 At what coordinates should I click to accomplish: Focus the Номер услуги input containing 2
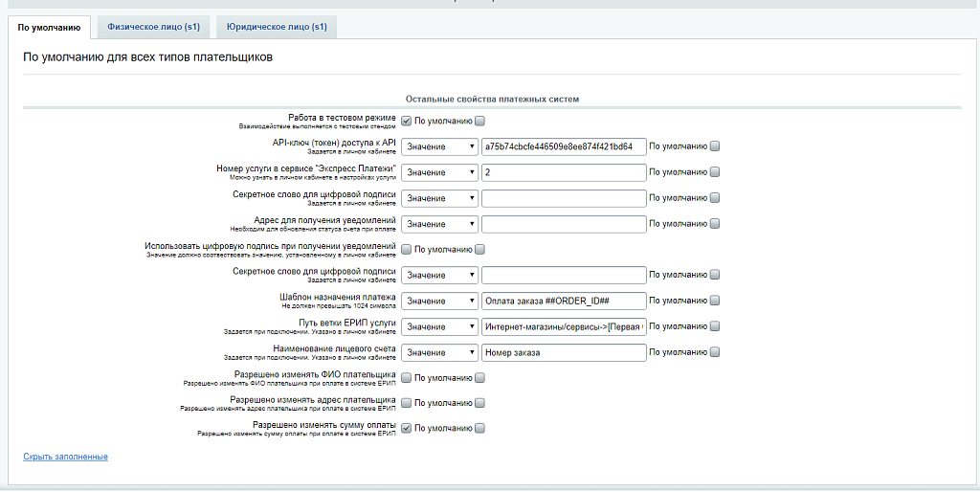564,172
